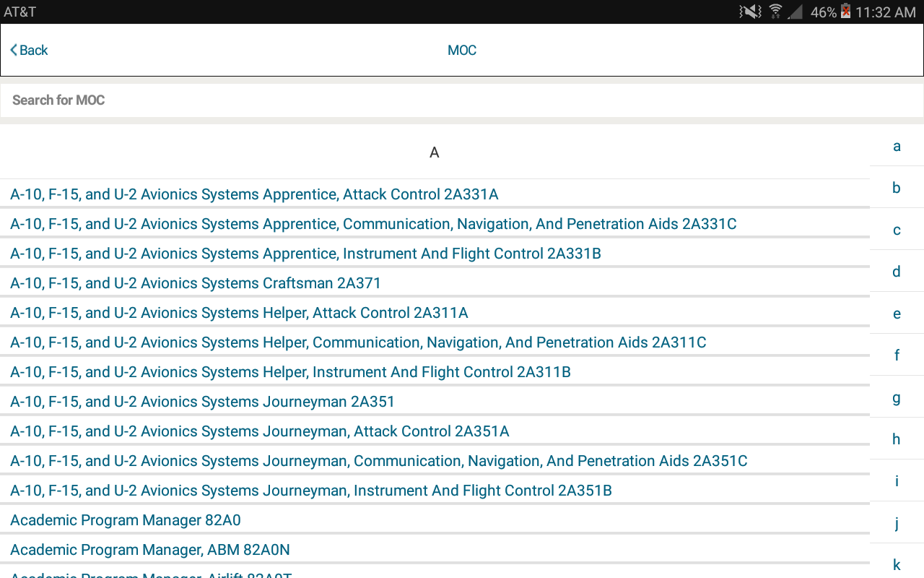This screenshot has width=924, height=578.
Task: Open Avionics Systems Helper, Attack Control 2A311A
Action: point(239,313)
